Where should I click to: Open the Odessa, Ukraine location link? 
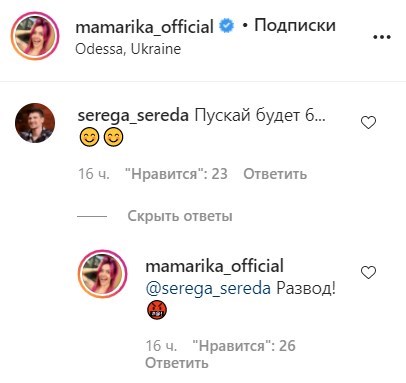[x=128, y=49]
